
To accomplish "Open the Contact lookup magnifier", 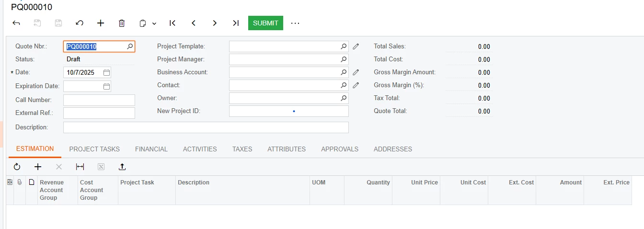I will [x=344, y=85].
